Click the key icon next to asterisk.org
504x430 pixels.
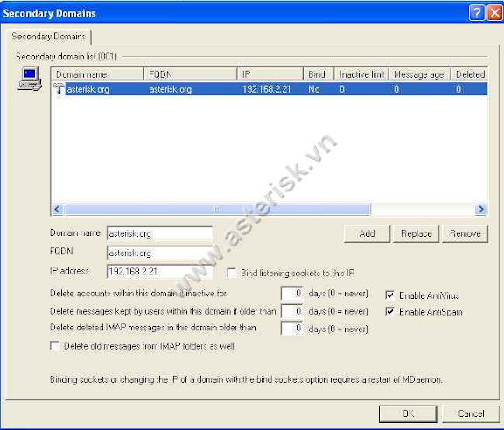pyautogui.click(x=59, y=88)
